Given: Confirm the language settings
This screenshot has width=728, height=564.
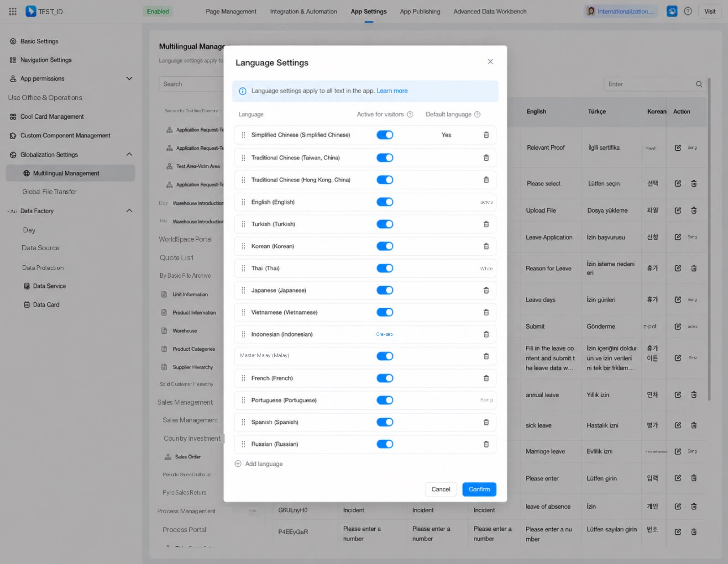Looking at the screenshot, I should pyautogui.click(x=479, y=489).
